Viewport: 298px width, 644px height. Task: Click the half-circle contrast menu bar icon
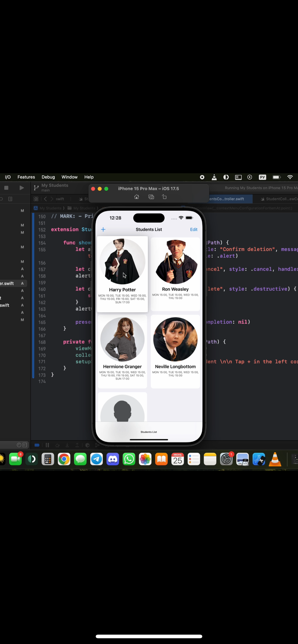(226, 177)
